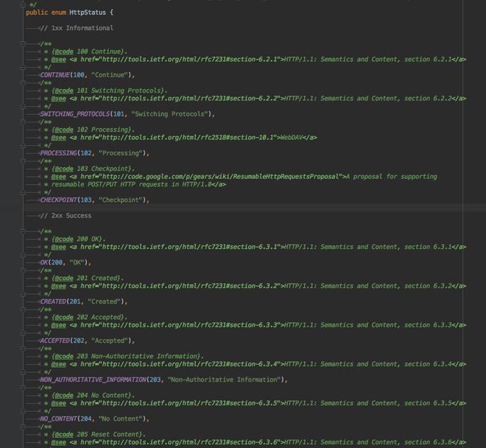Click the '// 2xx Success' comment
Image resolution: width=486 pixels, height=448 pixels.
66,216
